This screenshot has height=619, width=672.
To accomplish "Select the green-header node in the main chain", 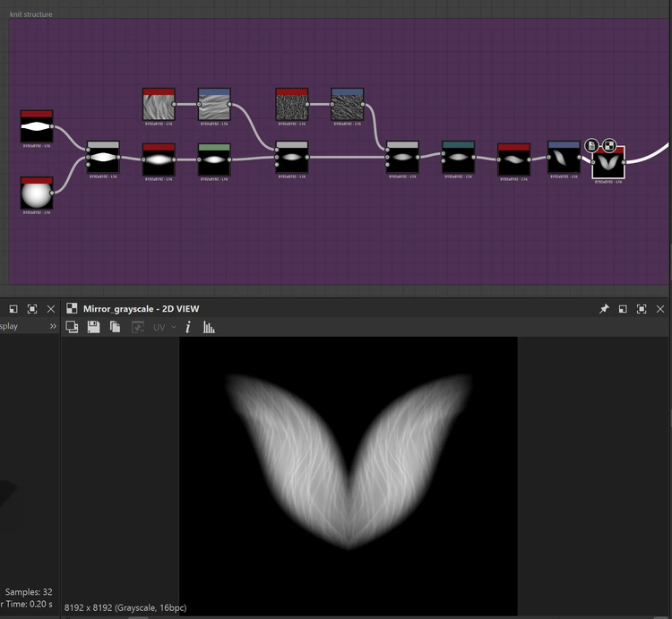I will click(213, 159).
